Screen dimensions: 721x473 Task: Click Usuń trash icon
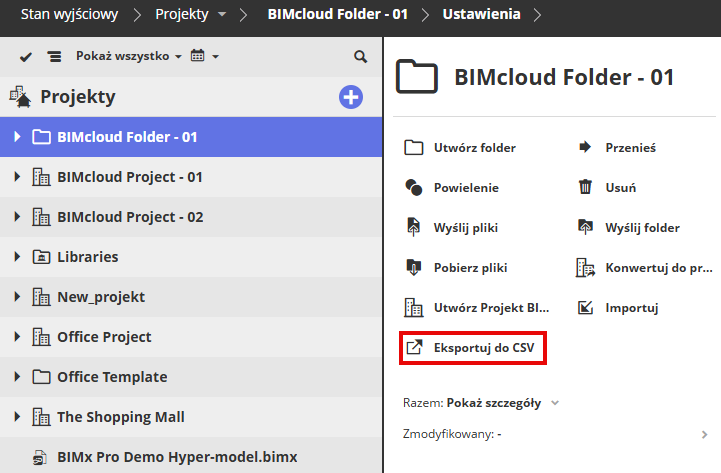coord(585,187)
